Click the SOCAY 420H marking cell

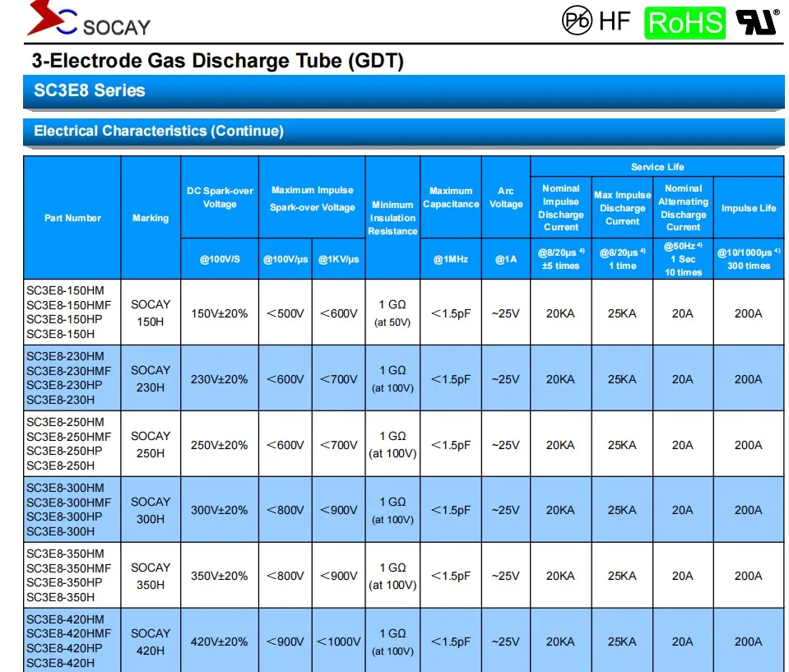pos(151,642)
